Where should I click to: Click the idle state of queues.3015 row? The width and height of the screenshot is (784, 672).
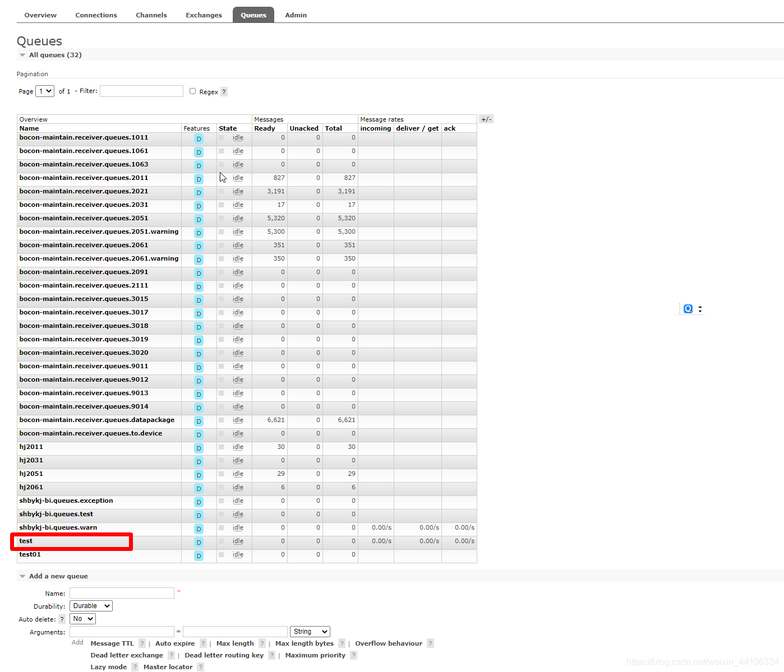(x=238, y=299)
